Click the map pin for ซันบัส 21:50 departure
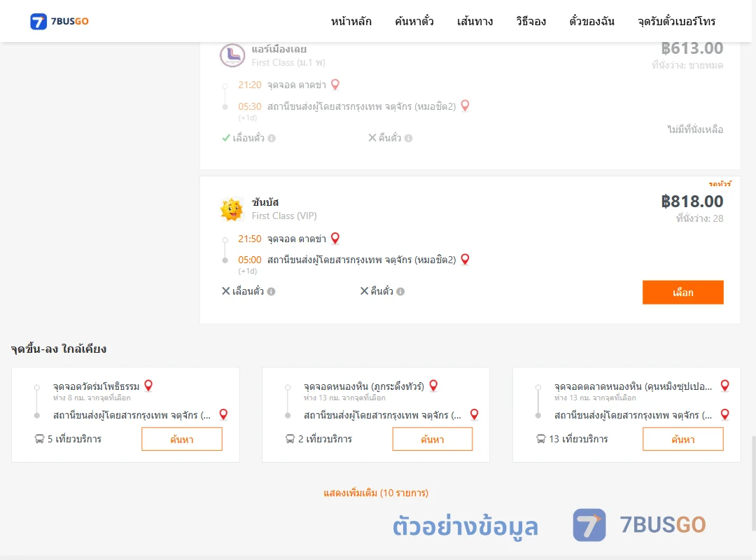This screenshot has width=756, height=560. pyautogui.click(x=335, y=238)
